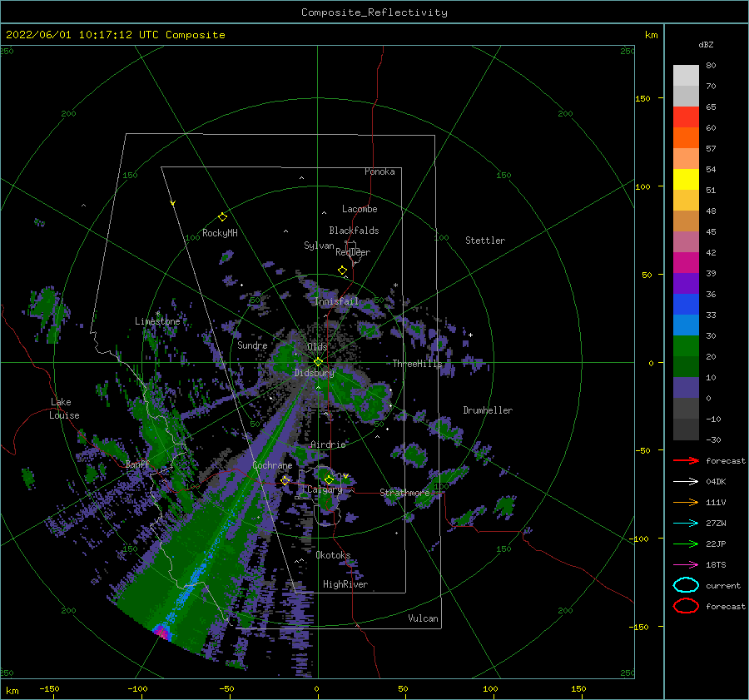Click the Sylvan label on map
749x700 pixels.
coord(319,246)
